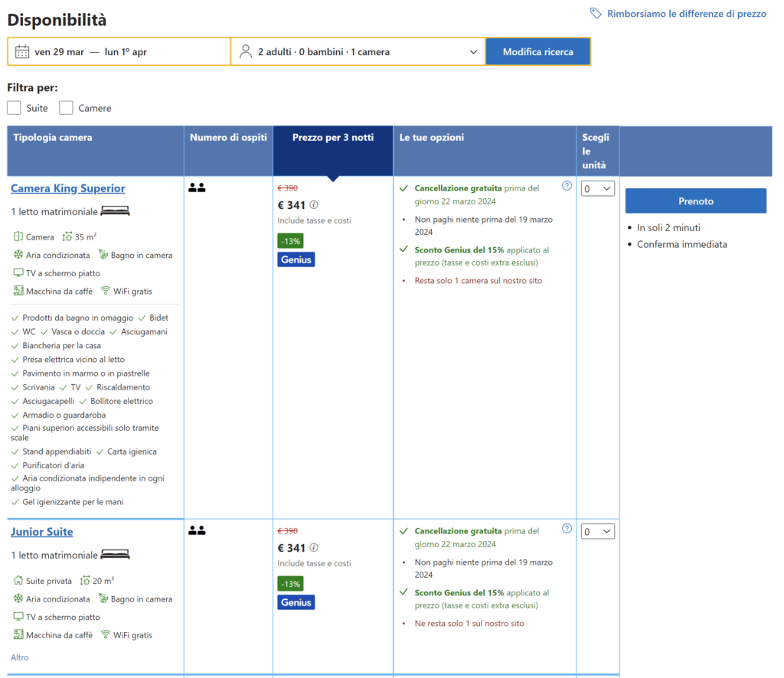The width and height of the screenshot is (784, 678).
Task: Click the guests person icon
Action: tap(245, 52)
